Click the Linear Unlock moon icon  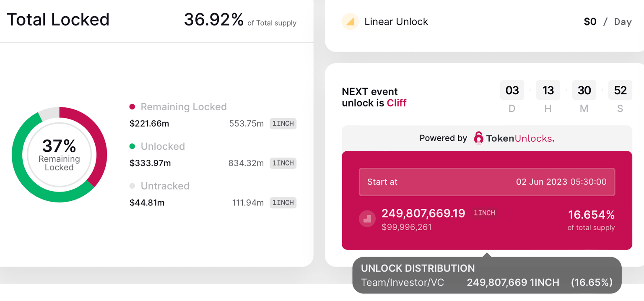[x=351, y=21]
